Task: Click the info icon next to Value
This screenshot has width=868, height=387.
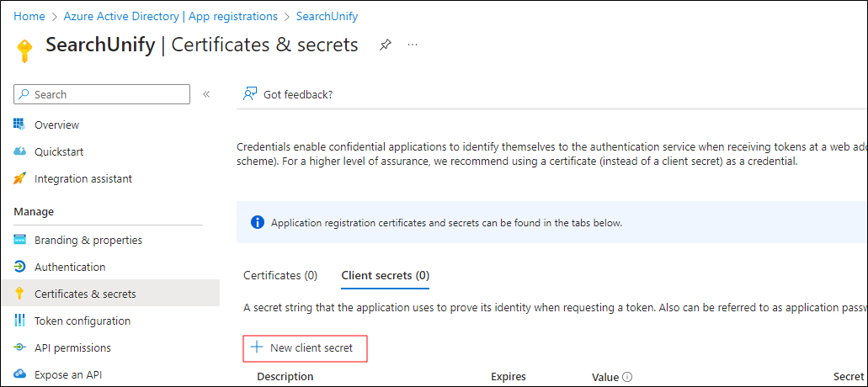Action: pyautogui.click(x=627, y=377)
